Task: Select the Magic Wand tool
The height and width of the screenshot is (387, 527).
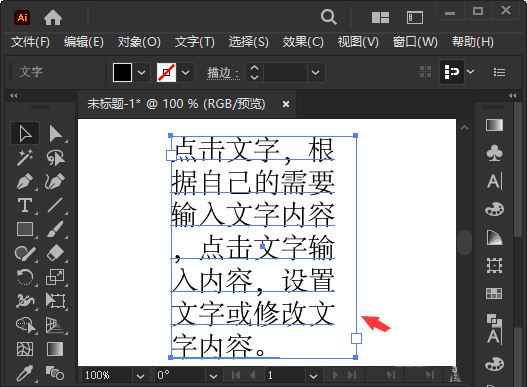Action: tap(25, 157)
